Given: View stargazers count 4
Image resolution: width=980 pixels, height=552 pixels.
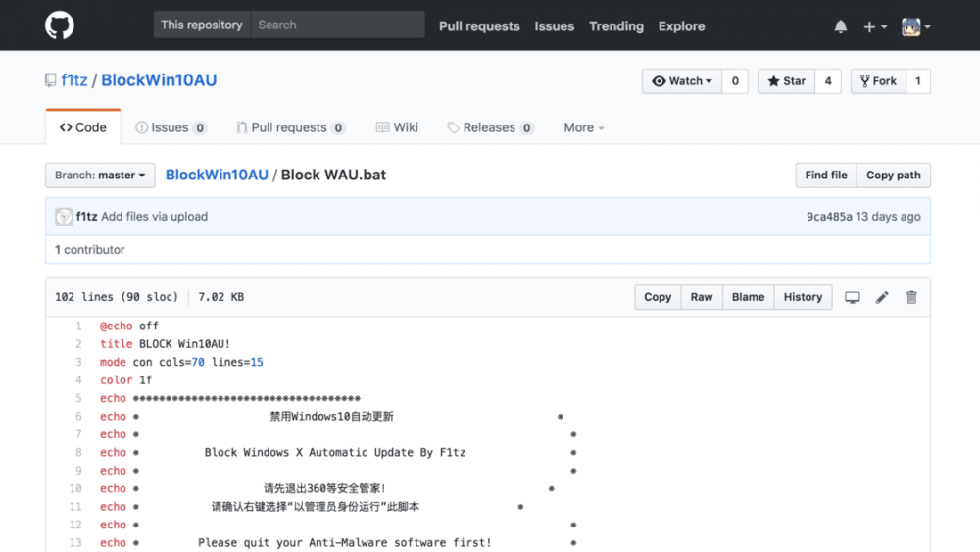Looking at the screenshot, I should pyautogui.click(x=828, y=81).
